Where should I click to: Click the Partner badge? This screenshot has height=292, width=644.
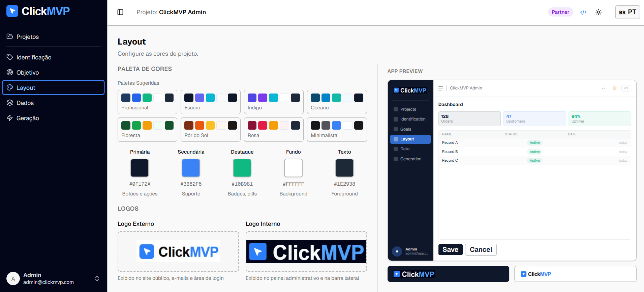pos(560,12)
